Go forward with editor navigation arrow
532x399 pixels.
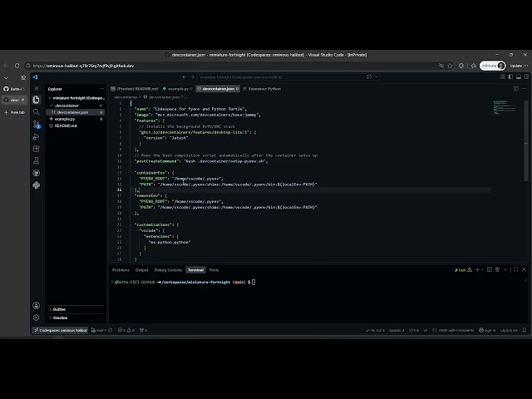[192, 77]
